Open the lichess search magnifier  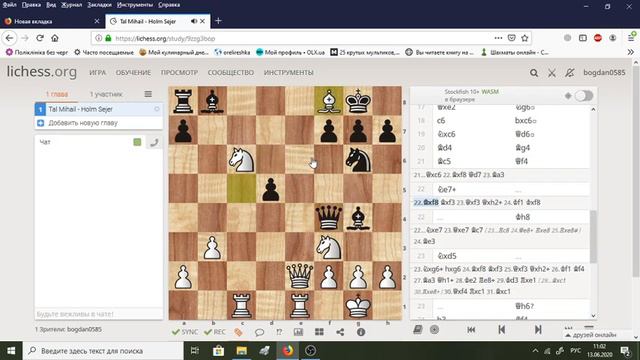533,73
